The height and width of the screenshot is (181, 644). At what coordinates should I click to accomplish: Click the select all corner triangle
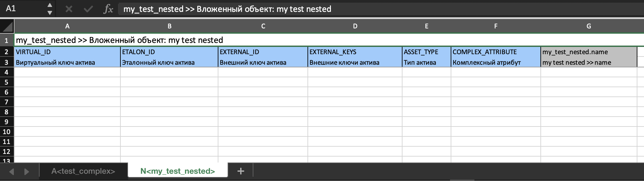(x=7, y=26)
